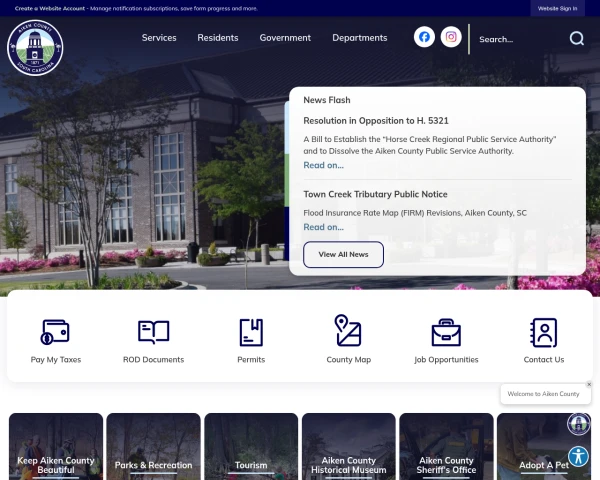This screenshot has height=480, width=600.
Task: Click the Website Sign In button
Action: click(x=557, y=8)
